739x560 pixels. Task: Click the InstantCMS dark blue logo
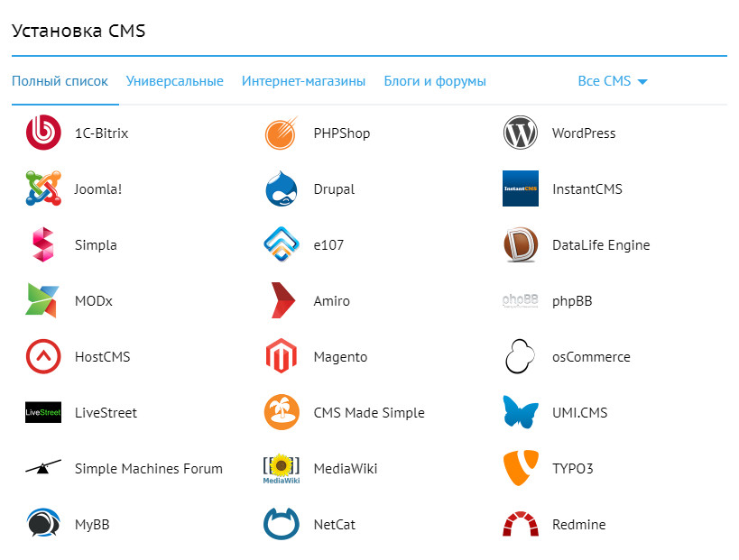[521, 188]
